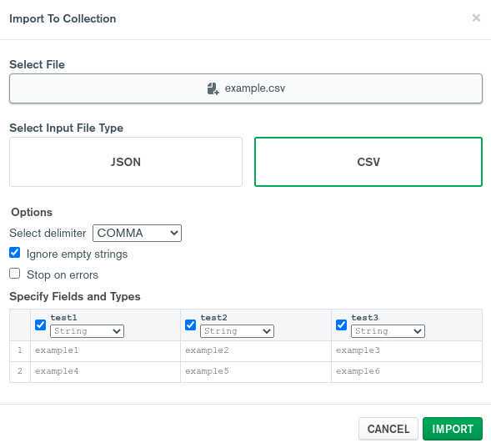Enable Stop on errors checkbox
The width and height of the screenshot is (491, 448).
(15, 273)
